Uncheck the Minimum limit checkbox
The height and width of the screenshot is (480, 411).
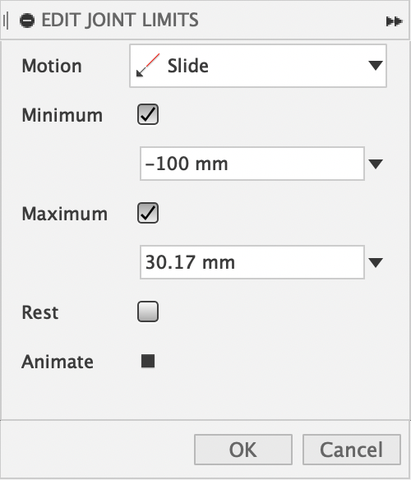(148, 114)
